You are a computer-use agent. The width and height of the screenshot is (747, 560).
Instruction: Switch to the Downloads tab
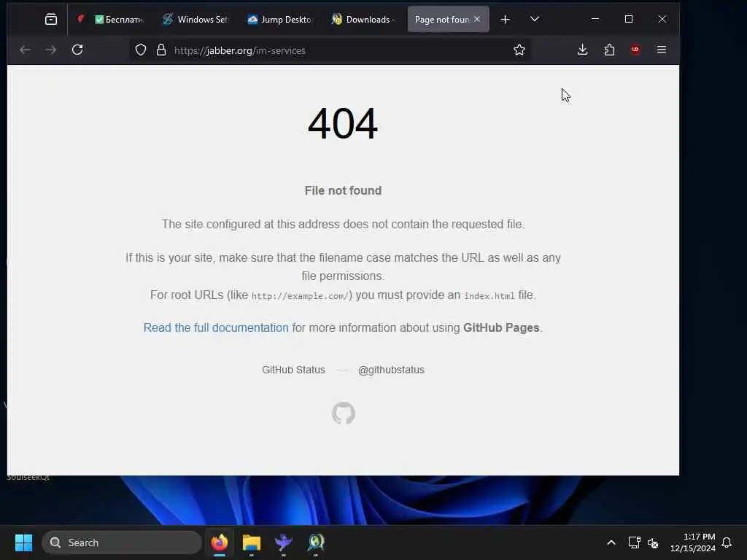pos(364,19)
